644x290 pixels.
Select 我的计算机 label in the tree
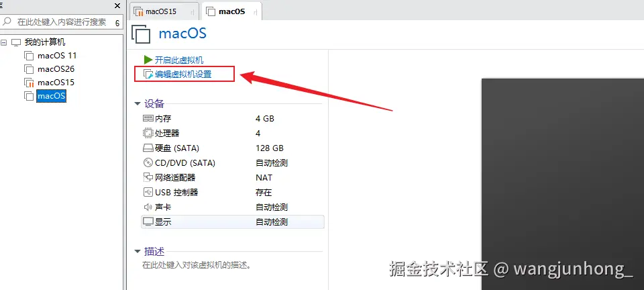tap(45, 42)
